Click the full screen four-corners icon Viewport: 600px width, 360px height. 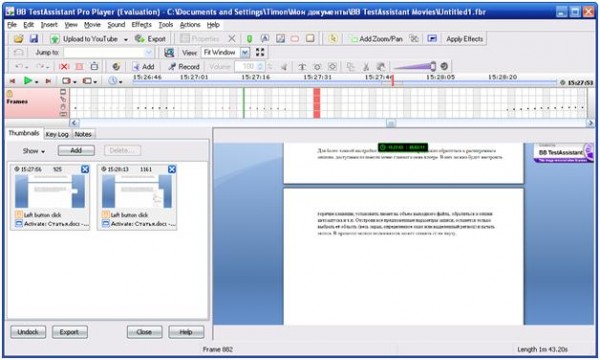[x=260, y=52]
